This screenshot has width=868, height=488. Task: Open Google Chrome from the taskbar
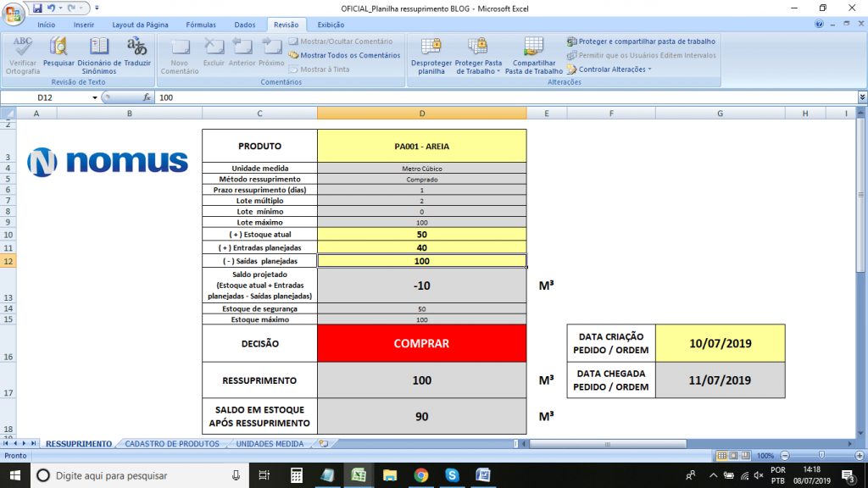point(421,475)
